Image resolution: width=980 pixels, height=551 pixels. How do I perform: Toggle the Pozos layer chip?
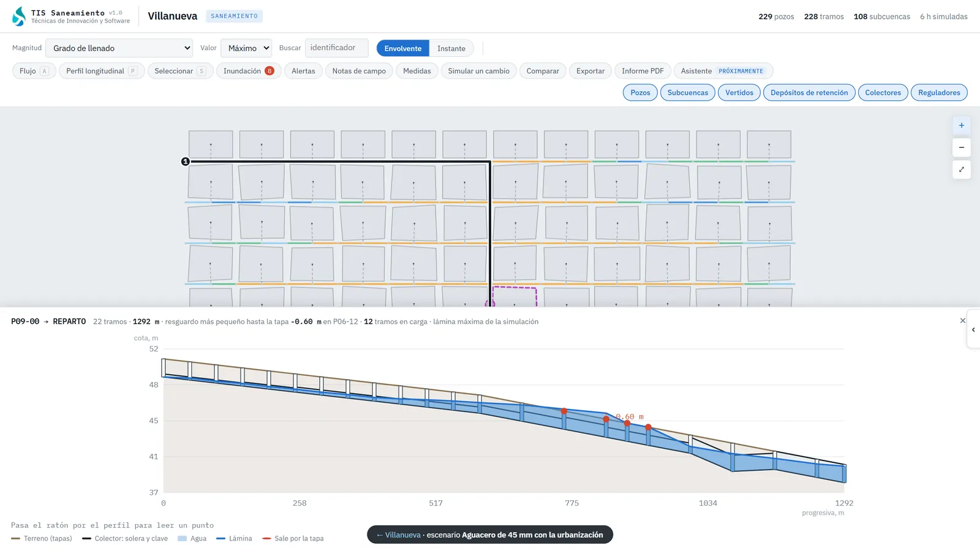click(x=640, y=92)
